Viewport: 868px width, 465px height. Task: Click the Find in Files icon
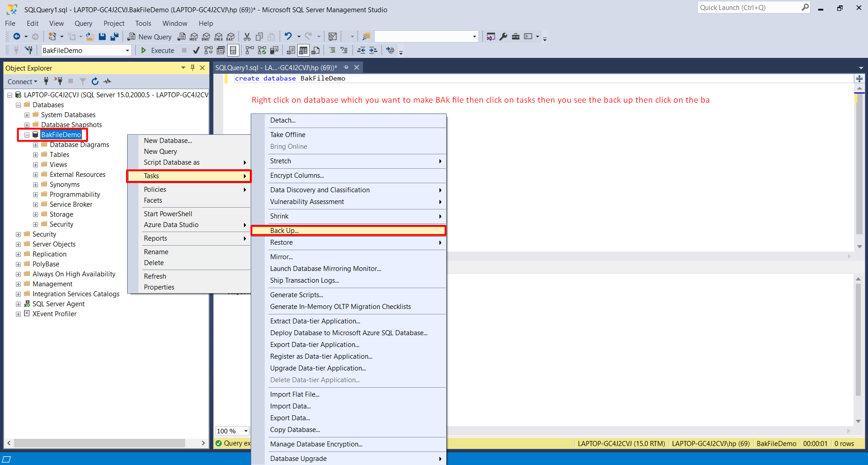click(x=366, y=37)
